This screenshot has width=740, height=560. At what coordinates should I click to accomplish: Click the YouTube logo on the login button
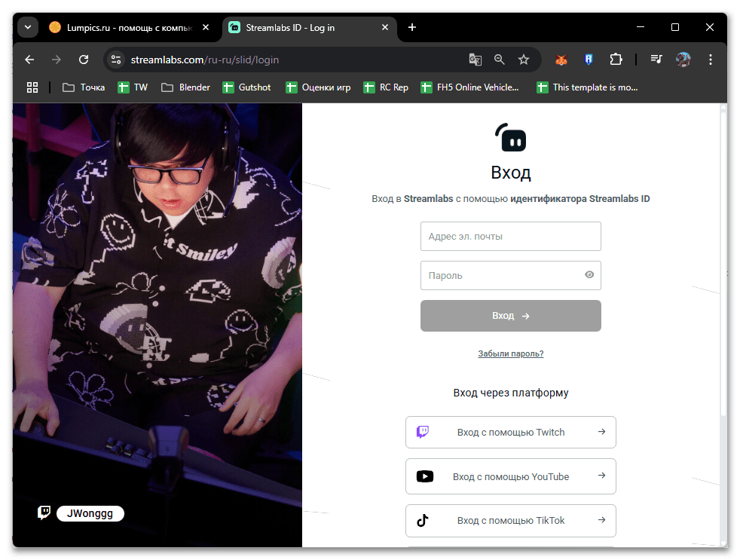coord(425,476)
